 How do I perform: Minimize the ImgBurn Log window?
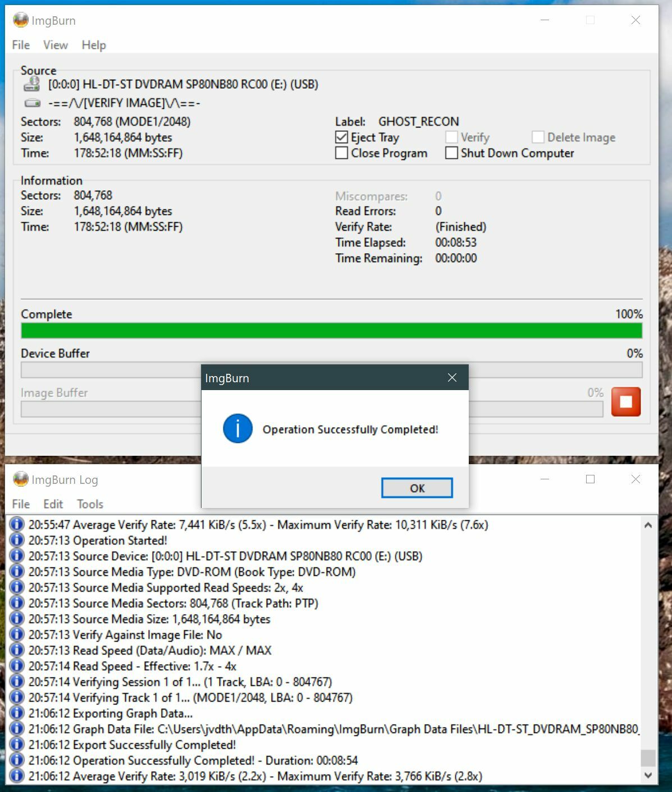pos(545,479)
